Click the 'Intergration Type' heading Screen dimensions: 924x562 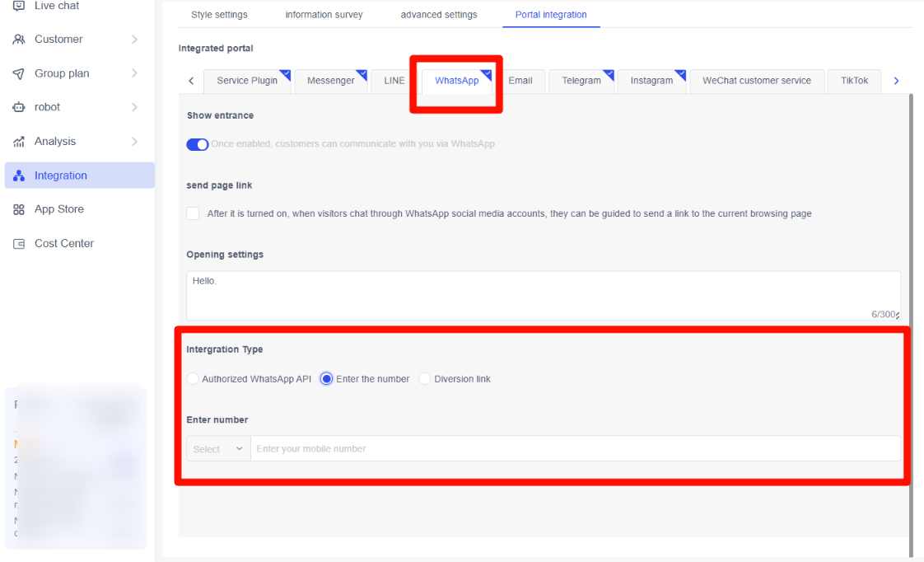pyautogui.click(x=225, y=349)
